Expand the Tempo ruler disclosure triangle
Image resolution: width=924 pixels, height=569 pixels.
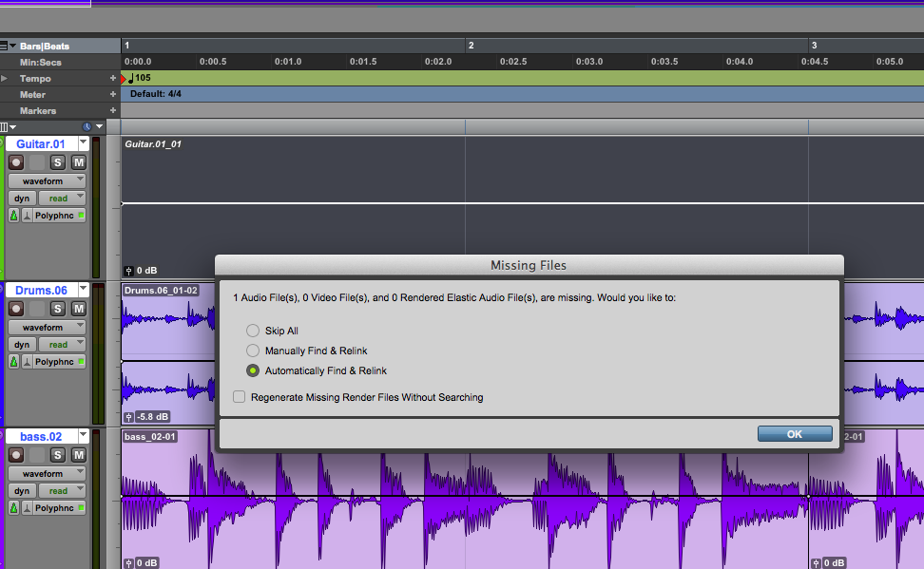(5, 79)
